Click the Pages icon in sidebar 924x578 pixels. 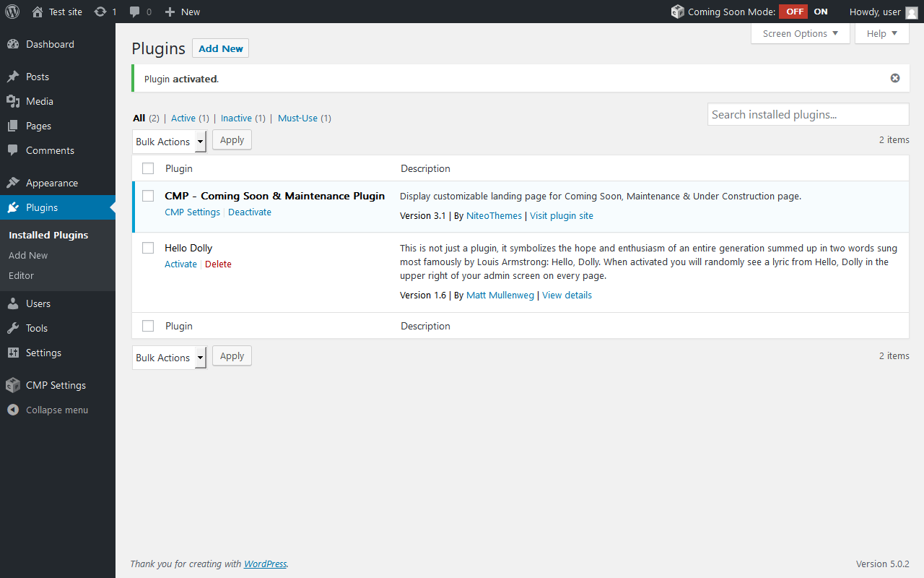[13, 126]
